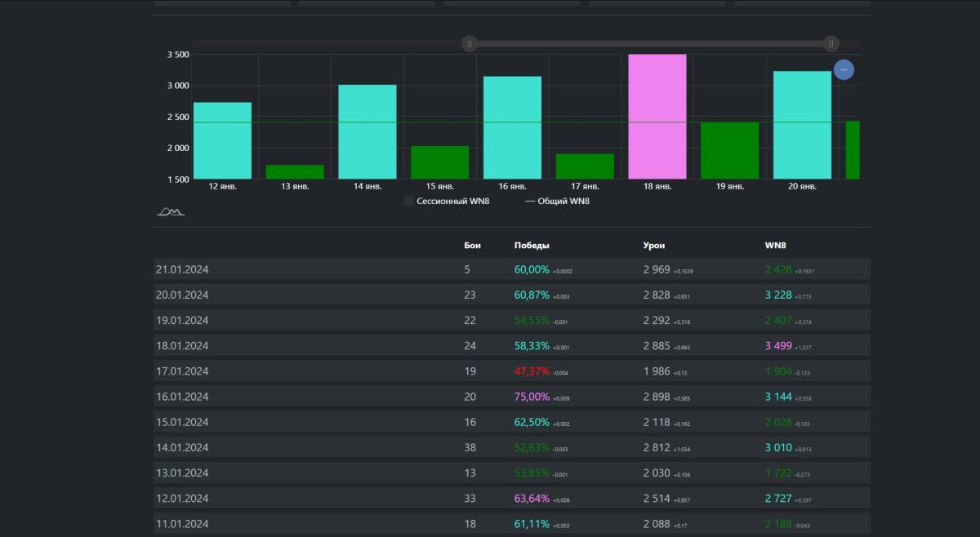This screenshot has height=537, width=980.
Task: Select the 12 янв. chart bar
Action: pos(222,140)
